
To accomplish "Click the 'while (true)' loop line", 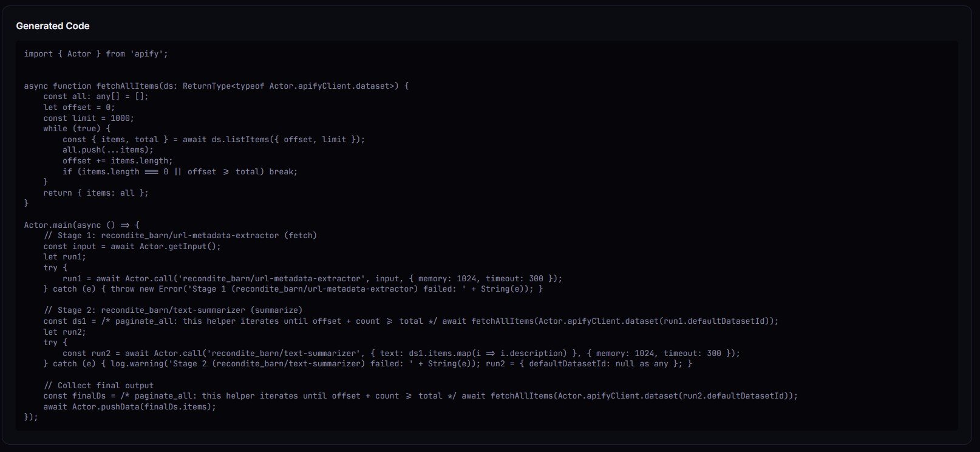I will tap(77, 129).
